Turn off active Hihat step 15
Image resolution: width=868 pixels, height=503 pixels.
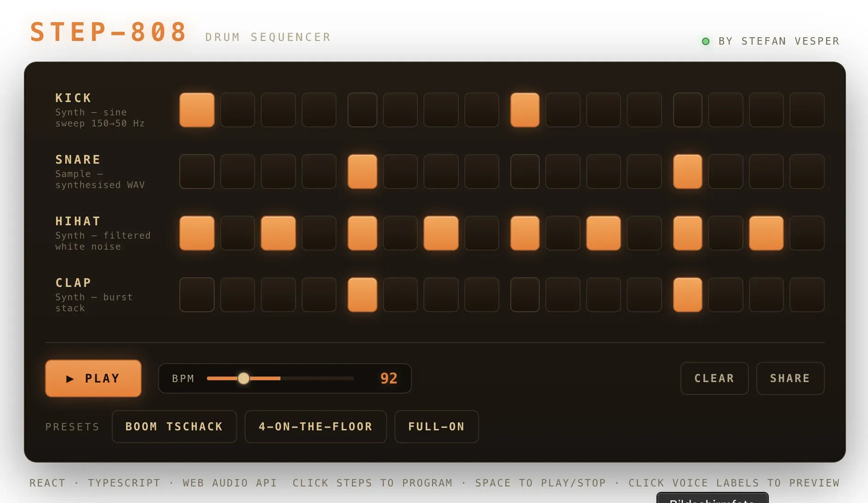766,233
